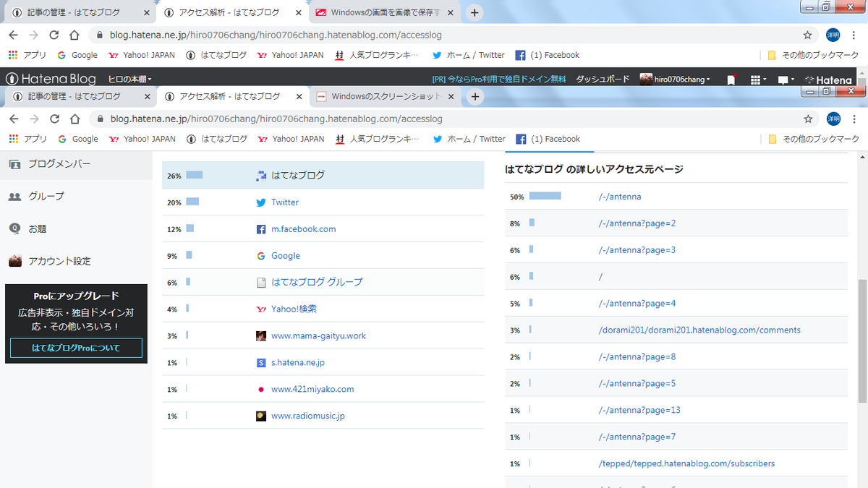Viewport: 868px width, 488px height.
Task: Click the Facebook icon beside m.facebook.com
Action: tap(261, 229)
